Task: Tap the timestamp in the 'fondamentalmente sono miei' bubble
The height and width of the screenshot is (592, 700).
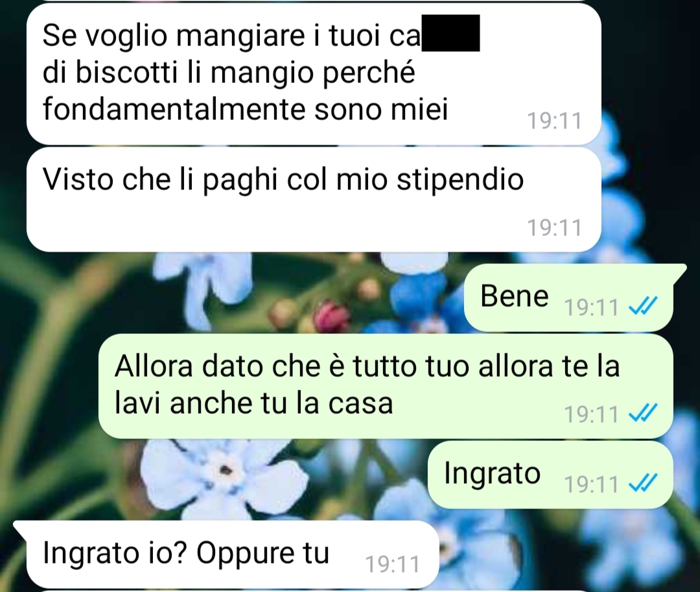Action: pos(554,121)
